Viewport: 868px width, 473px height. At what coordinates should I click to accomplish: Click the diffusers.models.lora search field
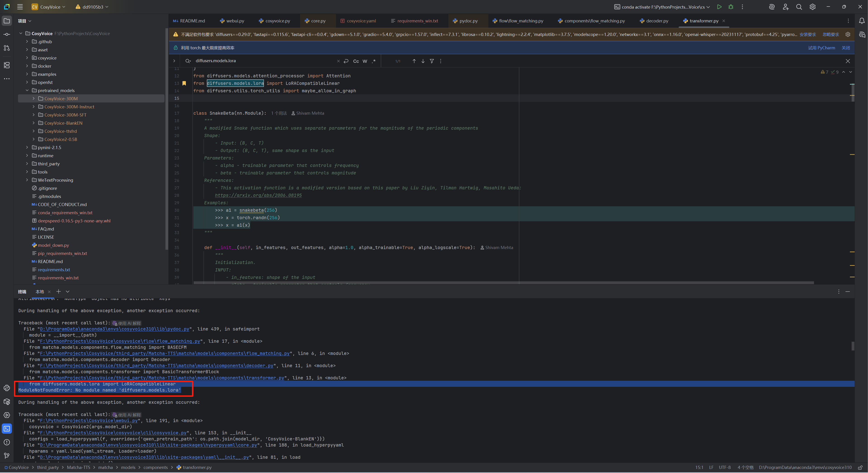pos(263,61)
